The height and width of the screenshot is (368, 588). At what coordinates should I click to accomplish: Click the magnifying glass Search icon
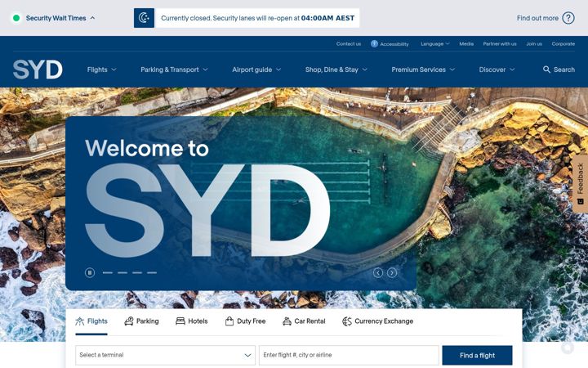point(546,70)
